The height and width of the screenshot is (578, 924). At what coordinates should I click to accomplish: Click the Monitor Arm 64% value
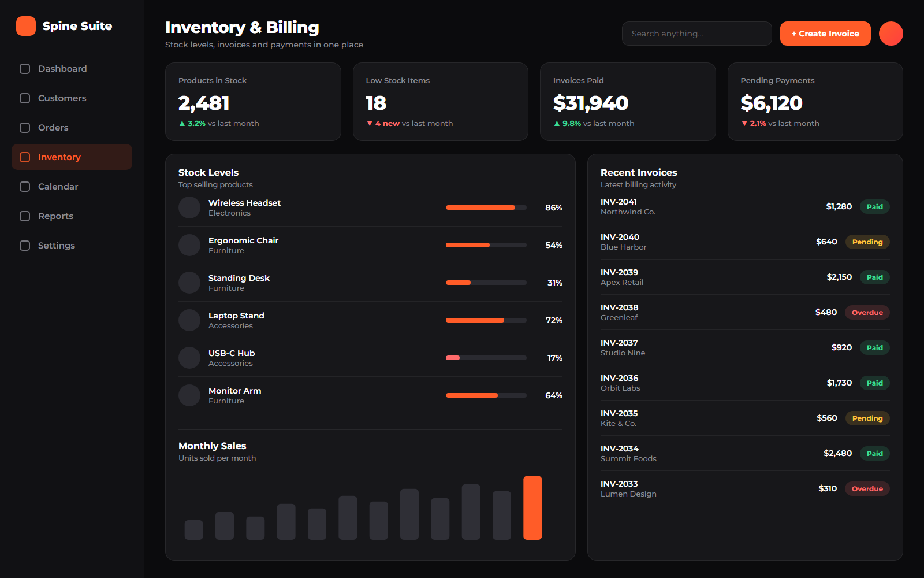point(554,395)
